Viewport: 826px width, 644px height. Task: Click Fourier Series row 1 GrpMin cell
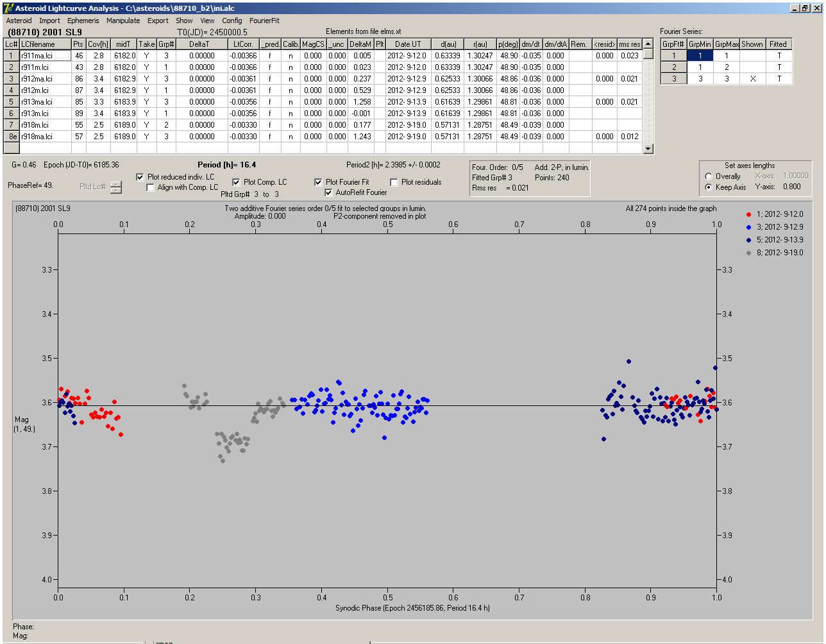click(700, 56)
